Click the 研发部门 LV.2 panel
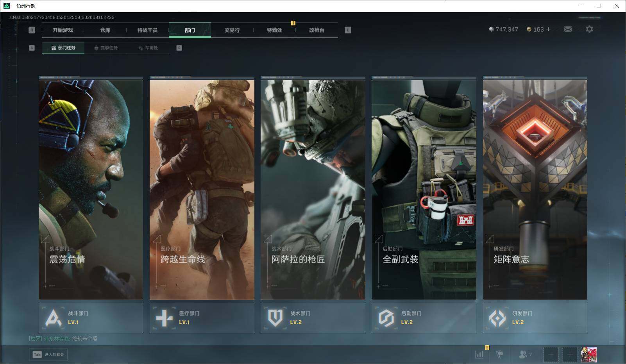The width and height of the screenshot is (626, 364). (535, 318)
